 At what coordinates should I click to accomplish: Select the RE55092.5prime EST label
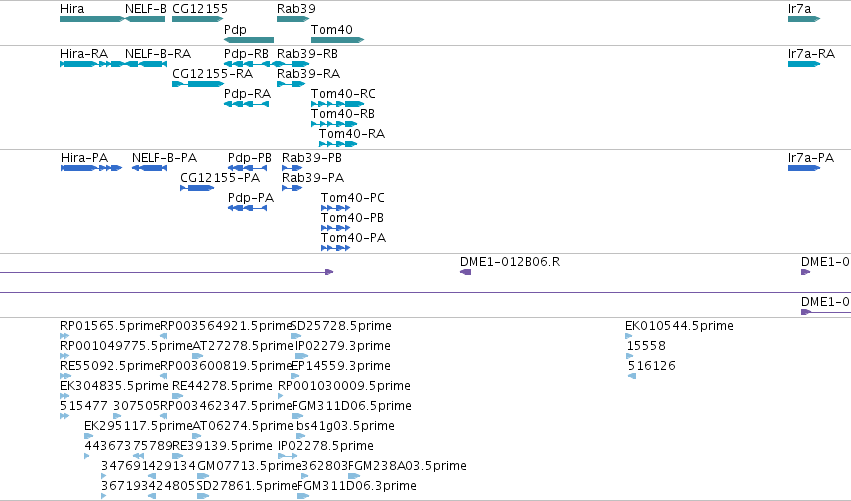point(110,366)
